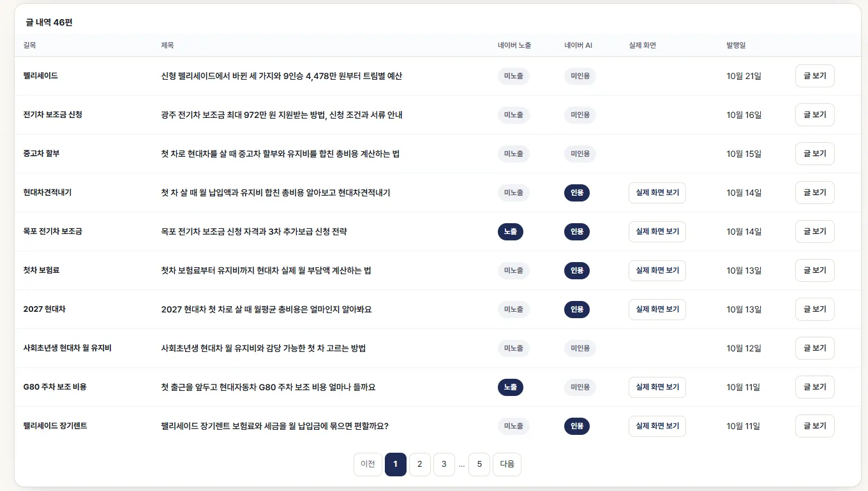This screenshot has width=868, height=491.
Task: Click the 미노출 badge in 중고차 할부 row
Action: 514,154
